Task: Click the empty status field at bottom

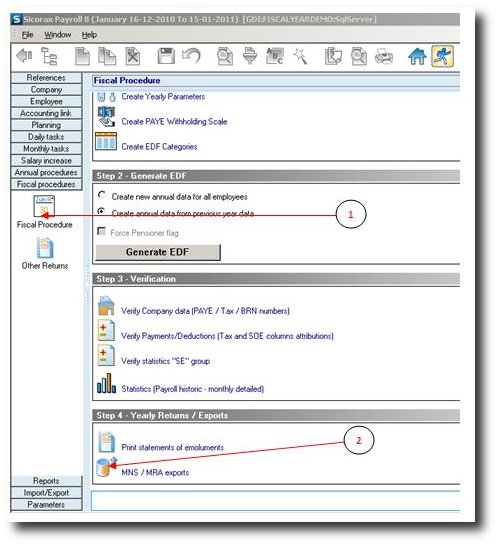Action: coord(276,501)
